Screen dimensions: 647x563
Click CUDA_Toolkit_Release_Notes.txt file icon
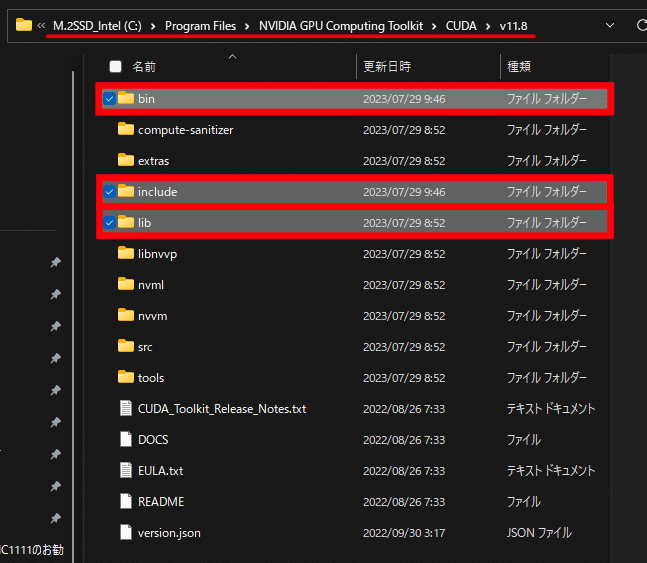coord(126,408)
